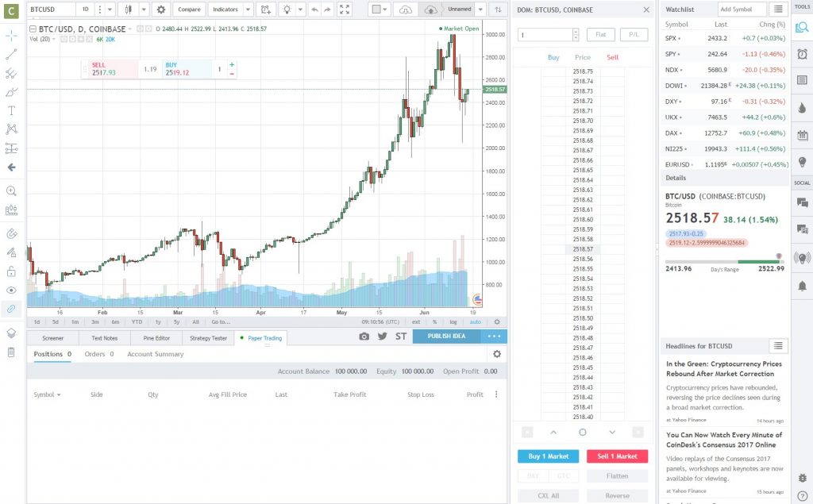Open the Headlines for BTCUSD menu

(x=778, y=346)
